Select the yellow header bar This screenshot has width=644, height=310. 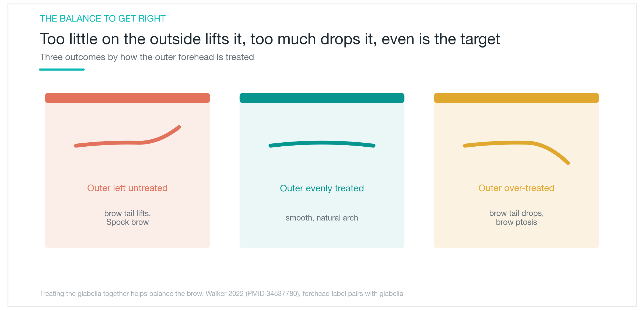pos(516,98)
